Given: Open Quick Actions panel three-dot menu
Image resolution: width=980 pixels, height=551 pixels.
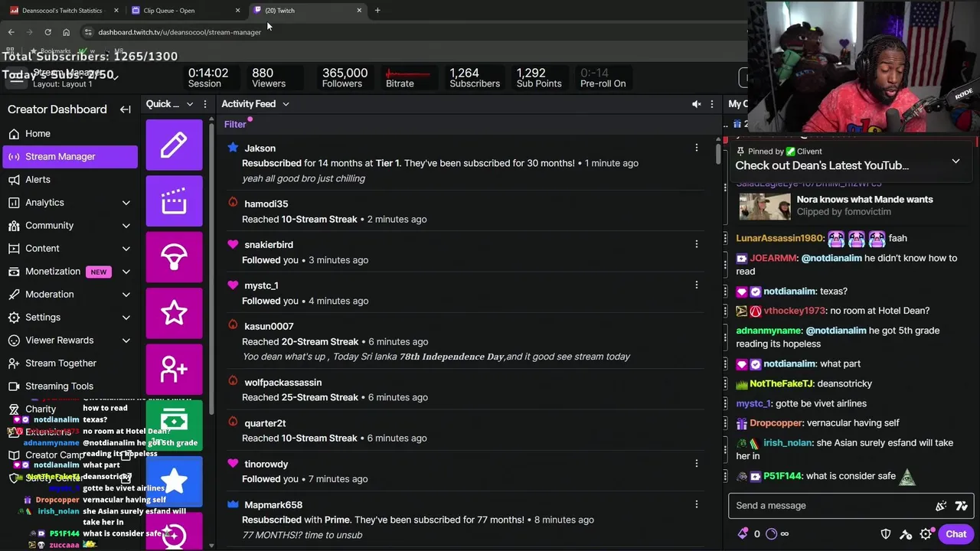Looking at the screenshot, I should pos(204,104).
